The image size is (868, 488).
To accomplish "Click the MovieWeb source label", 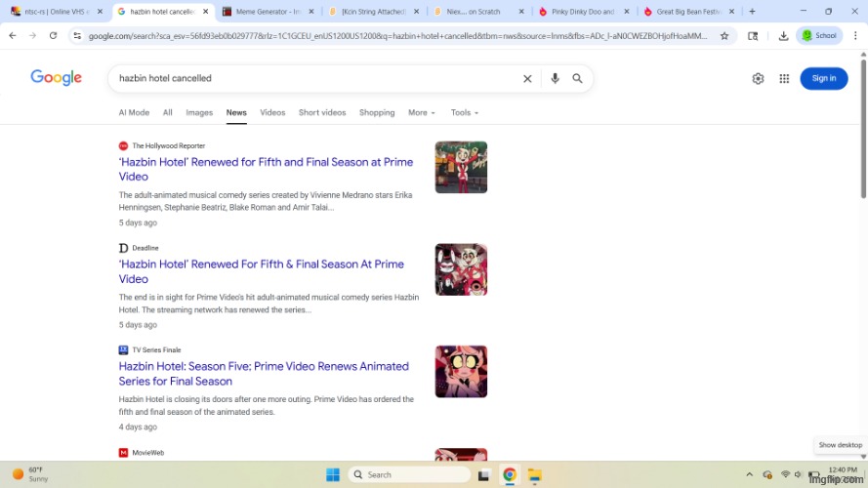I will coord(147,453).
